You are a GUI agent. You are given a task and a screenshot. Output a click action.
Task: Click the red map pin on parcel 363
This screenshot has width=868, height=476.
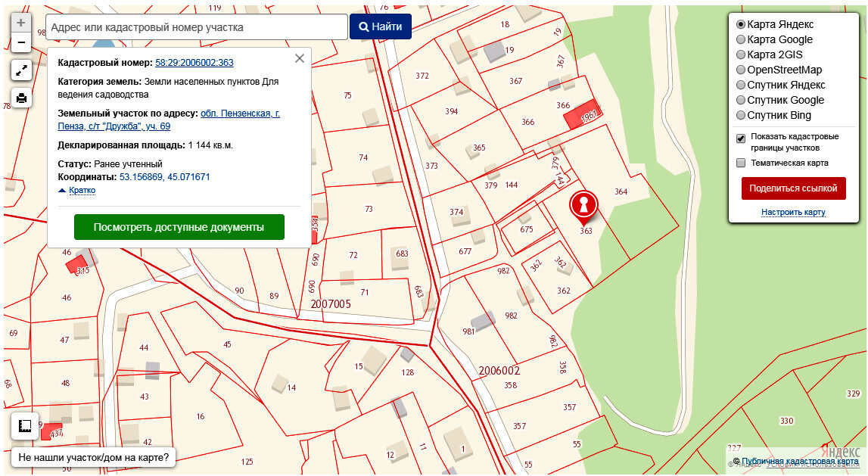click(x=583, y=206)
